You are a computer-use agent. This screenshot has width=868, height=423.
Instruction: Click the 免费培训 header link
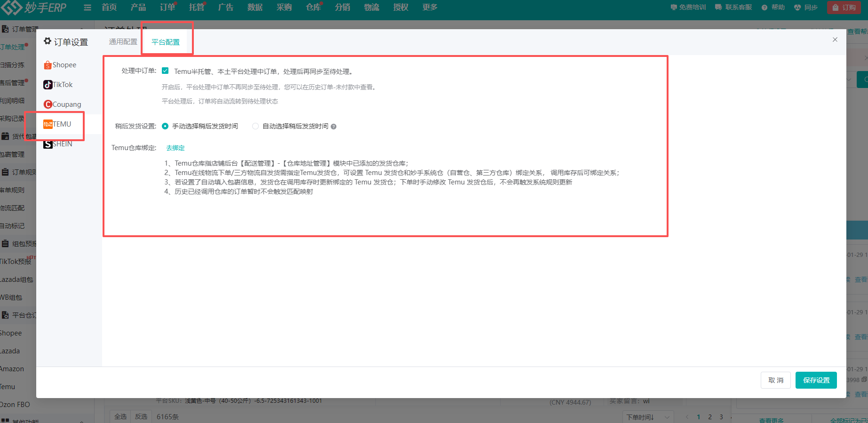pyautogui.click(x=688, y=8)
